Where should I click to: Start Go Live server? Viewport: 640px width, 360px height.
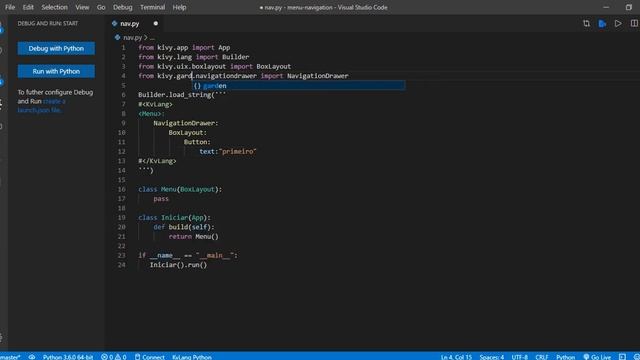click(597, 357)
